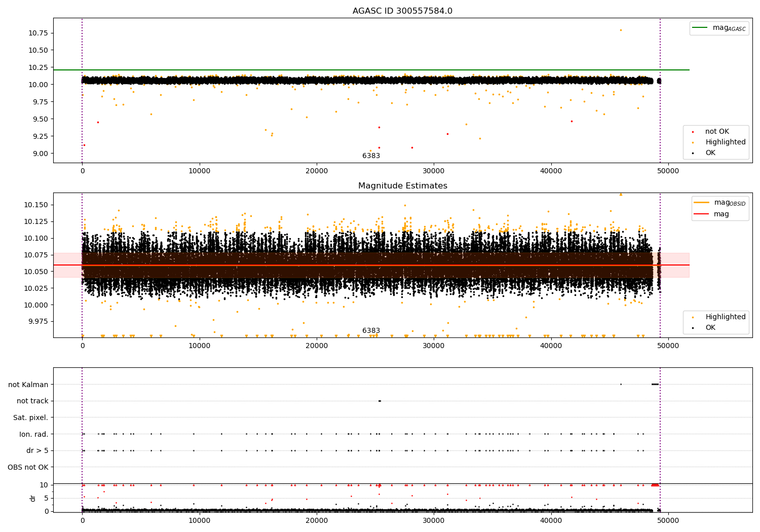Select the 10.125 y-axis tick label
760x532 pixels.
[x=36, y=221]
